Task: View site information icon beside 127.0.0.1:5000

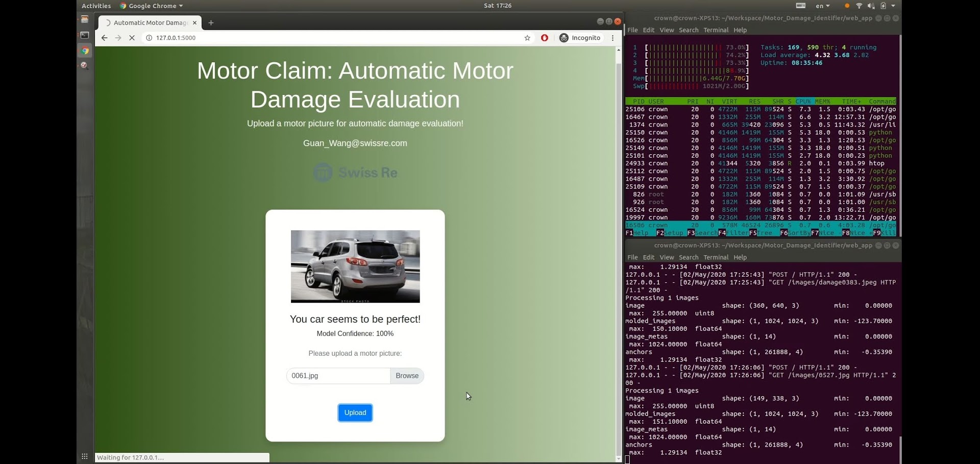Action: tap(149, 38)
